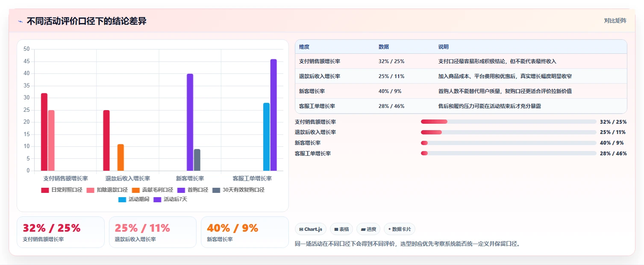Viewport: 644px width, 265px height.
Task: Click the 40% / 9% stat card
Action: [x=245, y=232]
